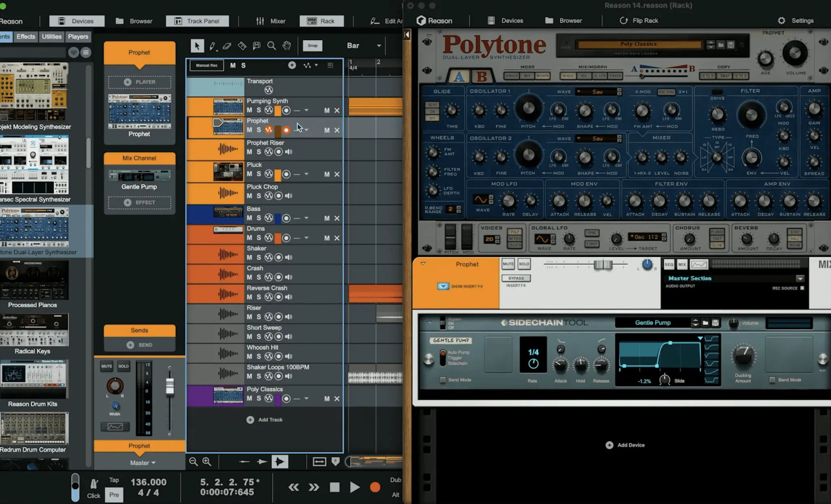Select the Hand tool
Screen dimensions: 831x504
(x=287, y=46)
